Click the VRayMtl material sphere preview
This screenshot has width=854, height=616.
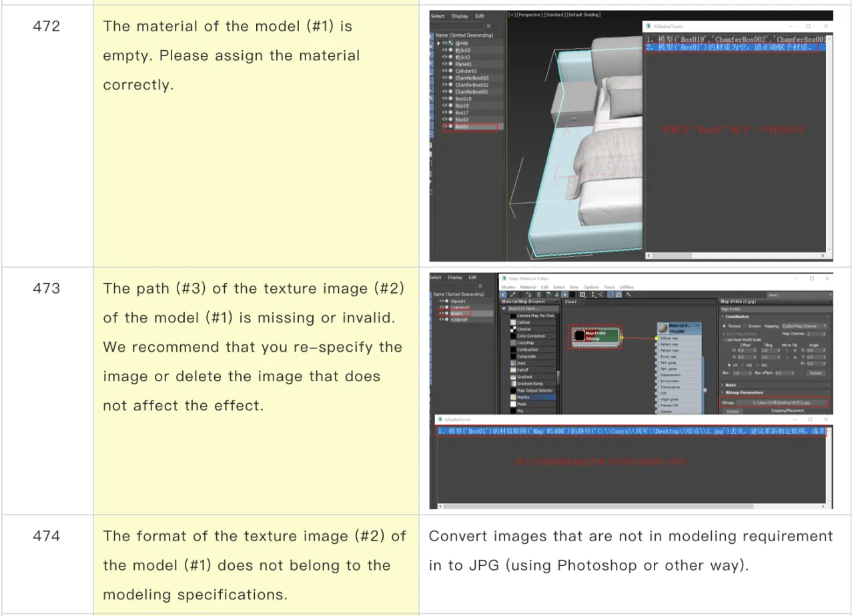point(661,328)
